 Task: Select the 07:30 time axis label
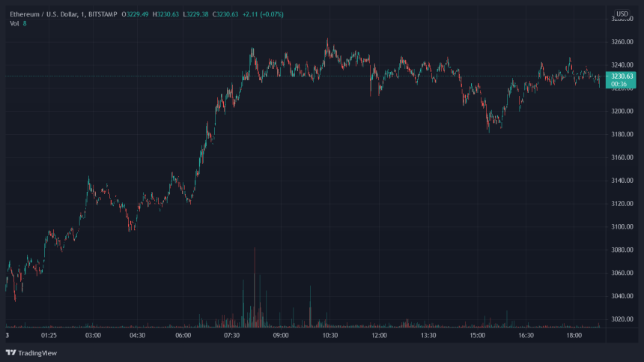point(232,337)
